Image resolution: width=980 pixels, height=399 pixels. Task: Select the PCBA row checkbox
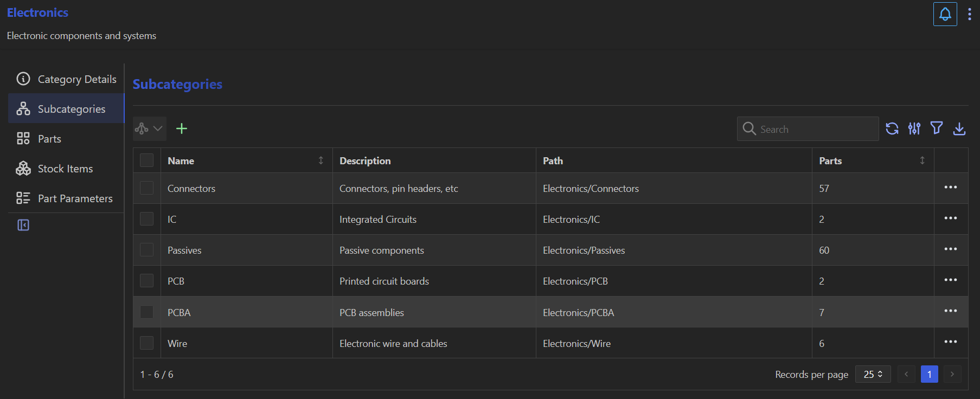point(146,312)
